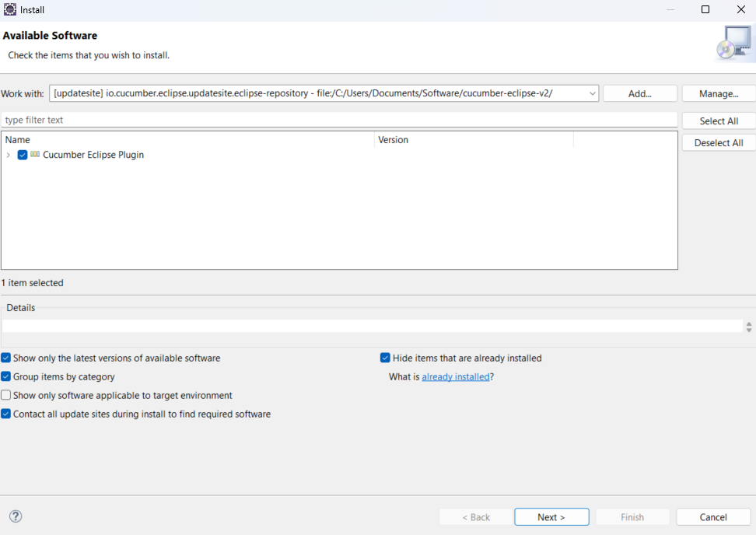
Task: Toggle Hide items that are already installed
Action: tap(385, 358)
